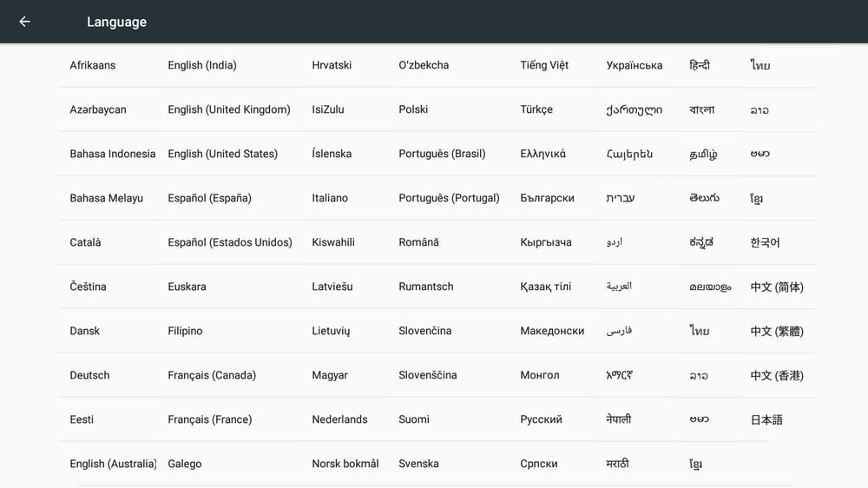The image size is (868, 488).
Task: Choose Nederlands language
Action: click(x=340, y=419)
